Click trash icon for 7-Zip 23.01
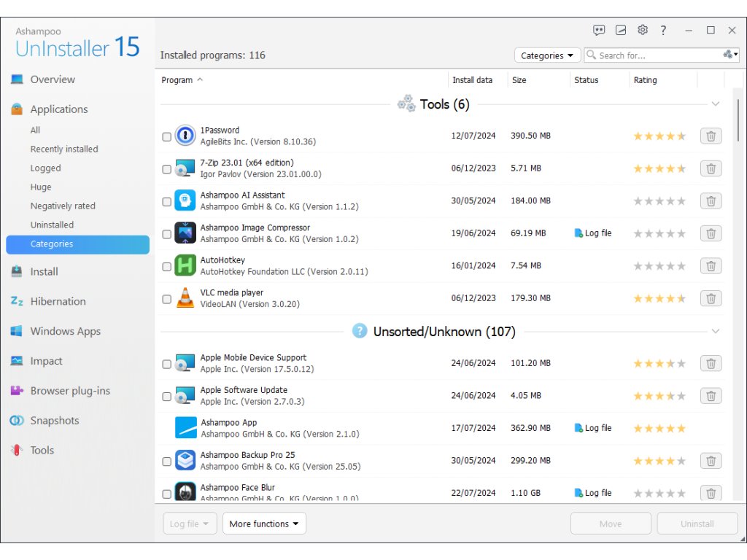 coord(711,168)
